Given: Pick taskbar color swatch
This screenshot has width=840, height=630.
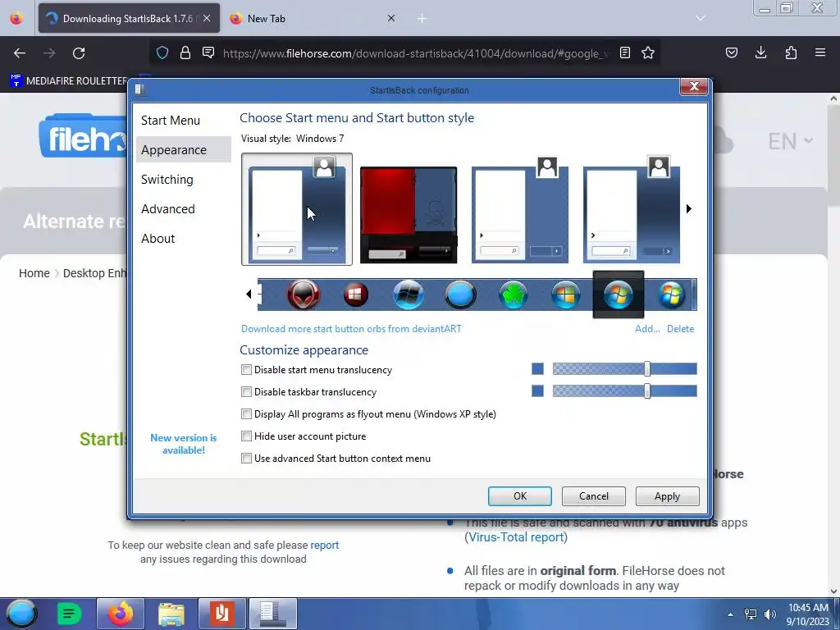Looking at the screenshot, I should (537, 391).
